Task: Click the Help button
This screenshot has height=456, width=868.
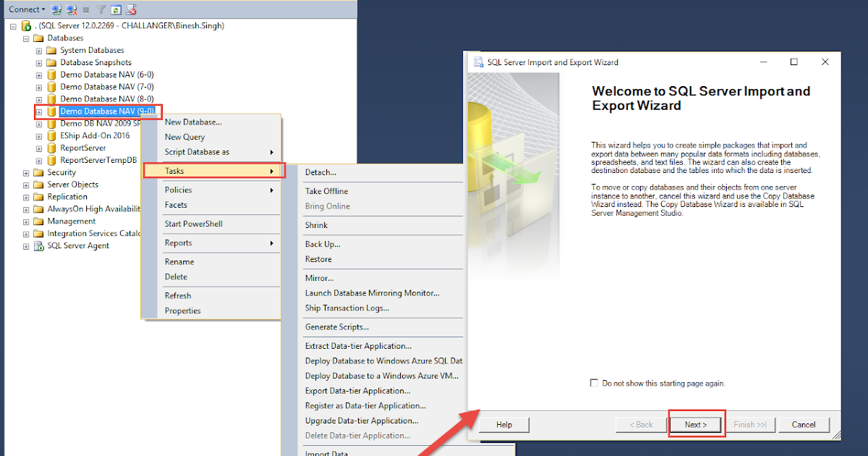Action: [503, 424]
